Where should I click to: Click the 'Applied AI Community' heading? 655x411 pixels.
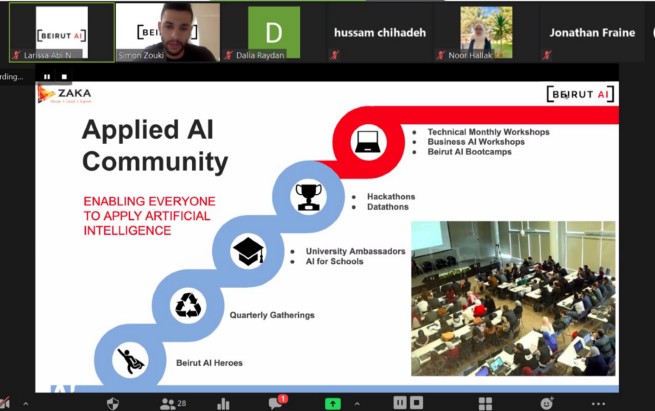click(155, 145)
